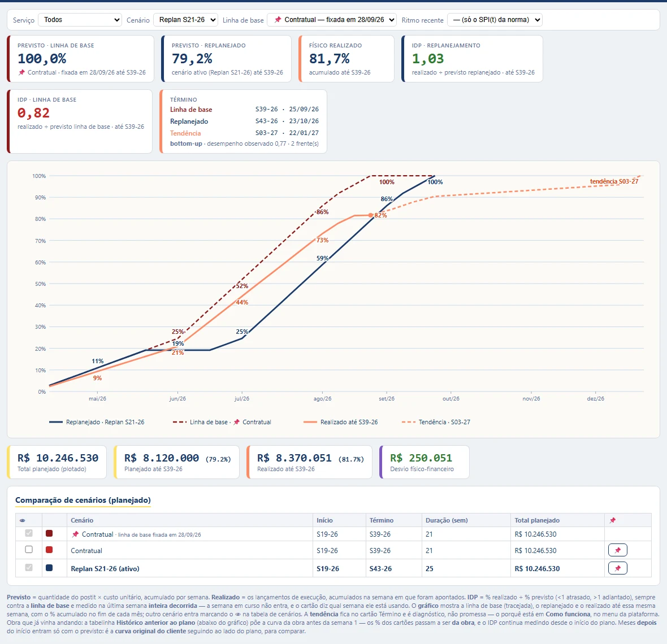Open the Cenário dropdown set to Replan S21-26
This screenshot has width=667, height=644.
pyautogui.click(x=186, y=20)
